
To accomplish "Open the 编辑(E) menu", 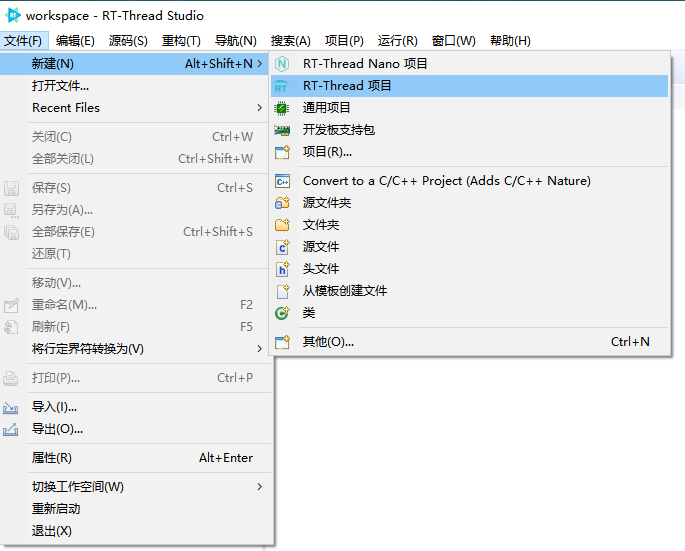I will click(x=75, y=41).
